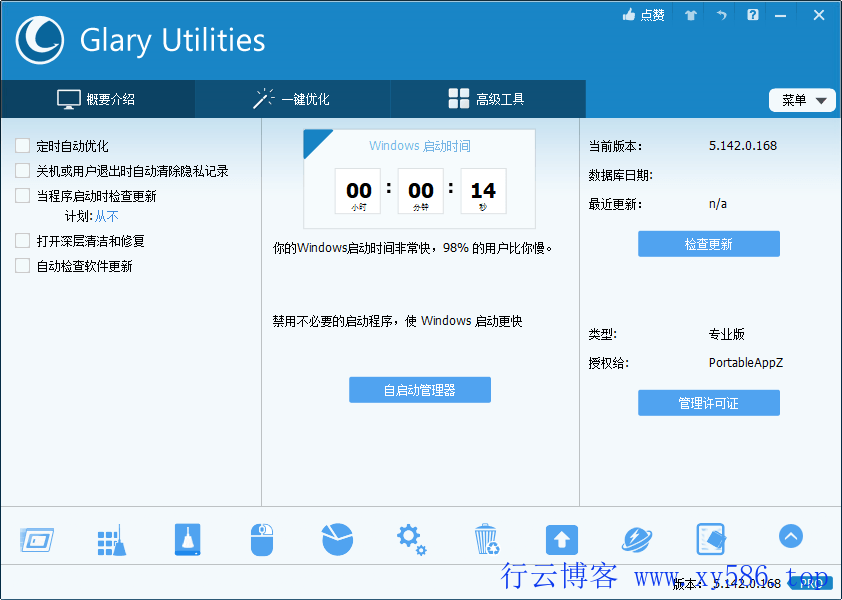This screenshot has width=842, height=600.
Task: Expand the bottom toolbar via chevron icon
Action: click(x=790, y=536)
